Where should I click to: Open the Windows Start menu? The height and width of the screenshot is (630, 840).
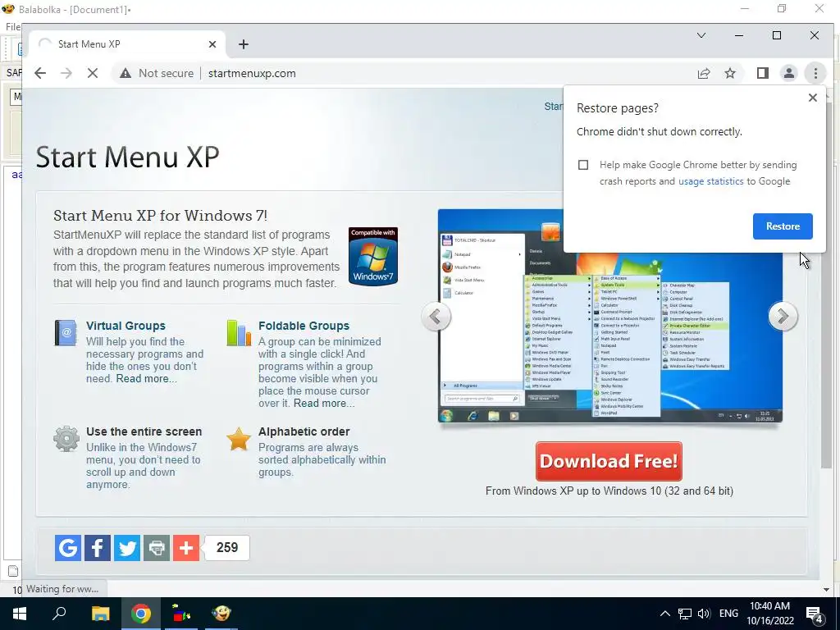tap(20, 614)
